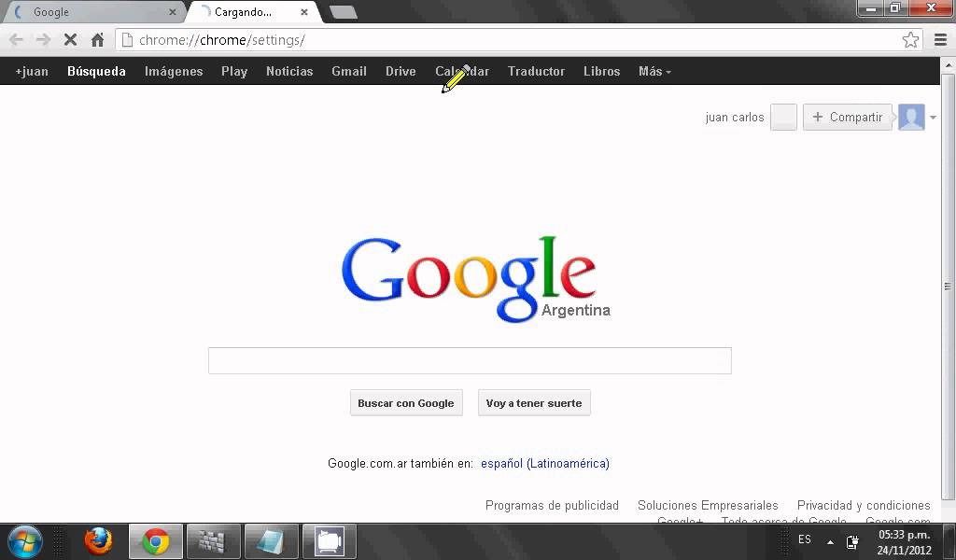Open the notifications box beside juan carlos
The image size is (956, 560).
[783, 117]
